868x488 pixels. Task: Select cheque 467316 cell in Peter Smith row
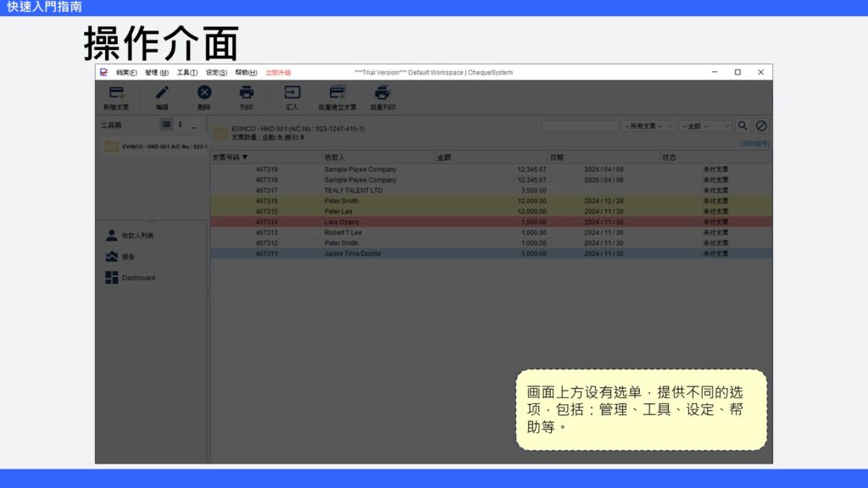click(266, 201)
